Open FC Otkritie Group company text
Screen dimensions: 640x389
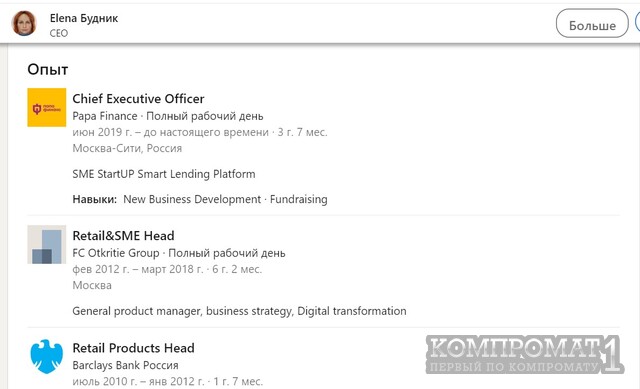116,253
